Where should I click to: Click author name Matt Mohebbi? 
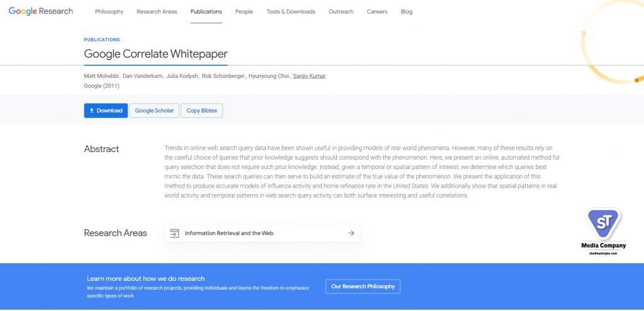point(103,76)
